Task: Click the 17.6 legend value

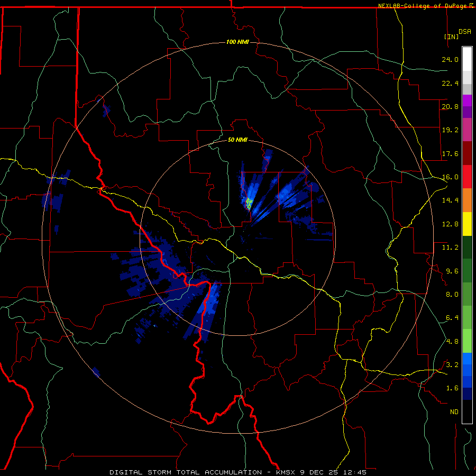Action: pos(450,153)
